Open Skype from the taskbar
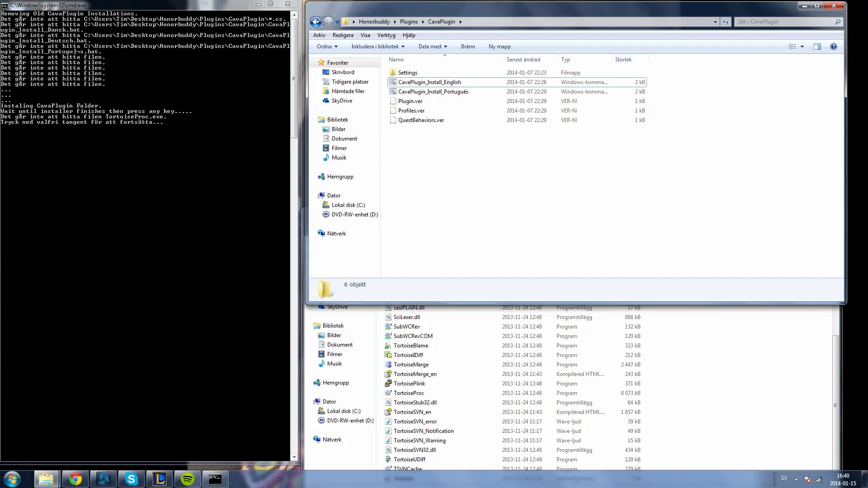868x488 pixels. (132, 479)
